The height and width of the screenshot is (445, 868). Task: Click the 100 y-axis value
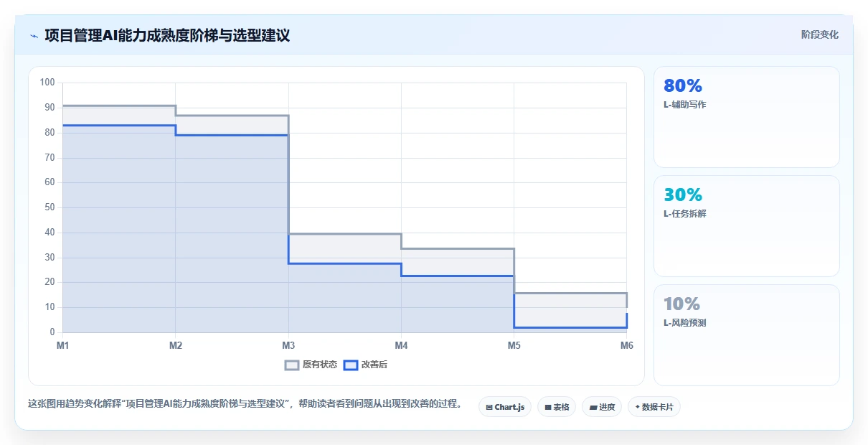pos(47,83)
